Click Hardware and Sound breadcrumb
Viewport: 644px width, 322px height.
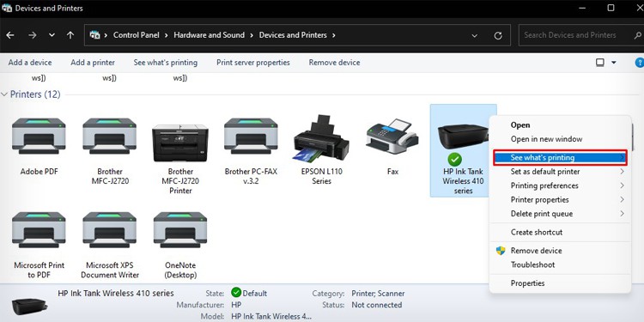pyautogui.click(x=209, y=35)
